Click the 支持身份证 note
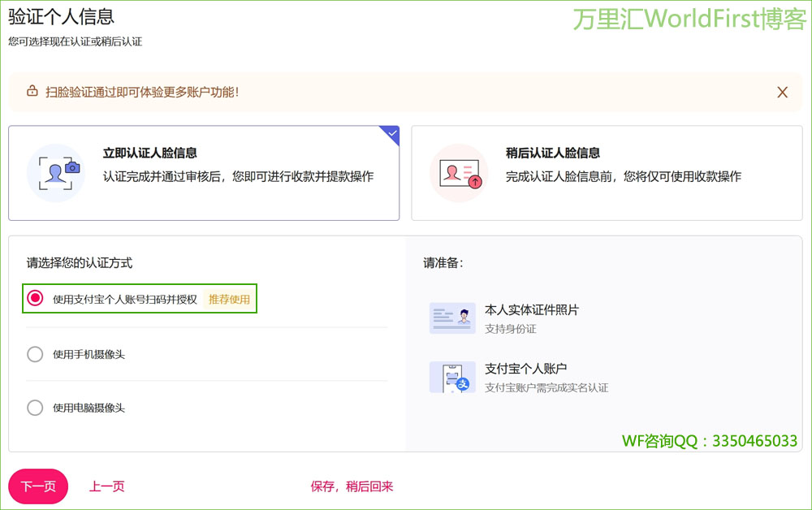The image size is (812, 510). [511, 329]
